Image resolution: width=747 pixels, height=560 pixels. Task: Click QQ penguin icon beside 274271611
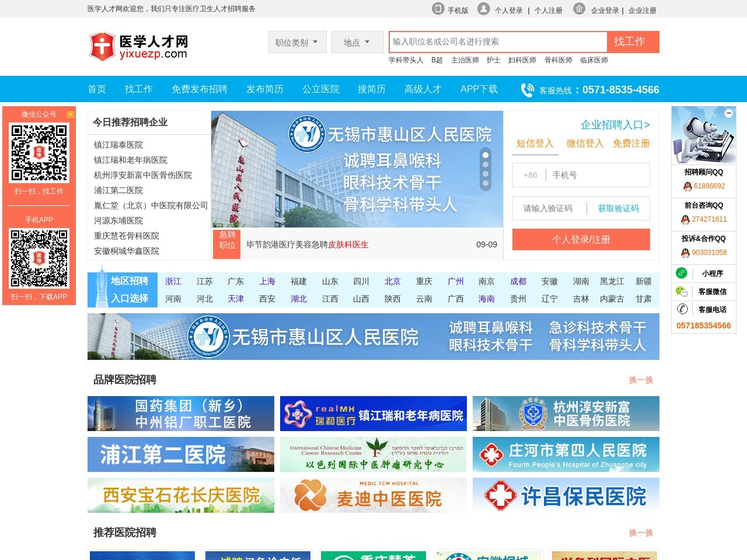[x=686, y=220]
